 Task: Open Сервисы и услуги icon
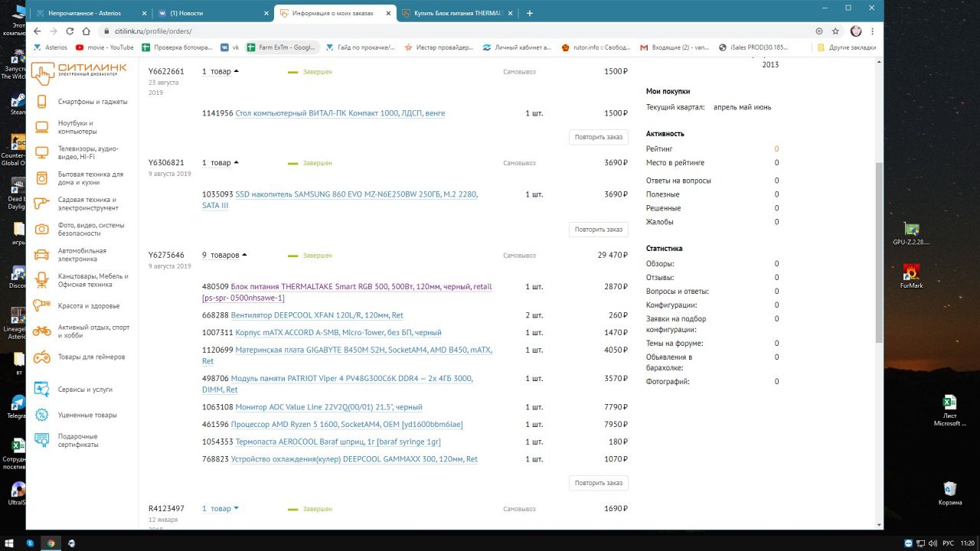point(42,390)
